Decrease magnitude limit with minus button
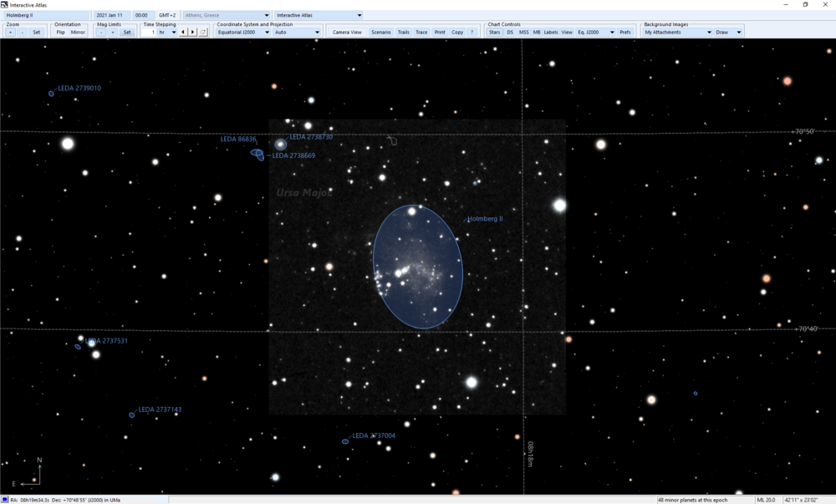Viewport: 836px width, 504px height. pyautogui.click(x=101, y=33)
